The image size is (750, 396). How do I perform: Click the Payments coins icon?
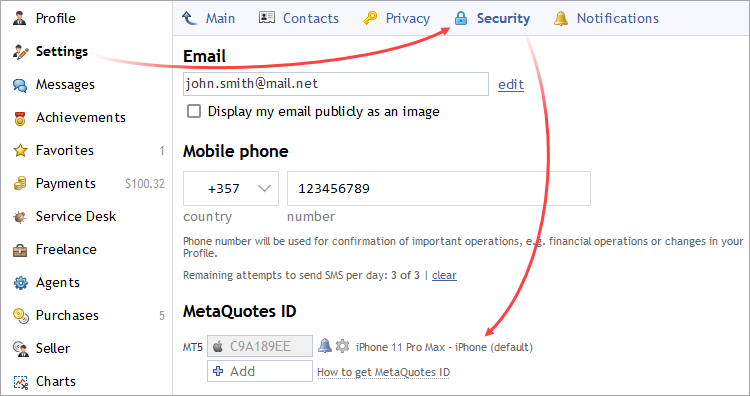pyautogui.click(x=20, y=184)
